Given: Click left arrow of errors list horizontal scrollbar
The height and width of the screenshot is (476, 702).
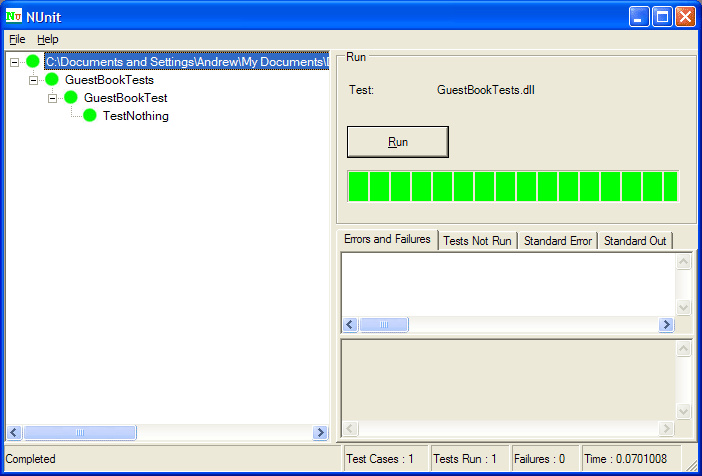Looking at the screenshot, I should (x=350, y=324).
